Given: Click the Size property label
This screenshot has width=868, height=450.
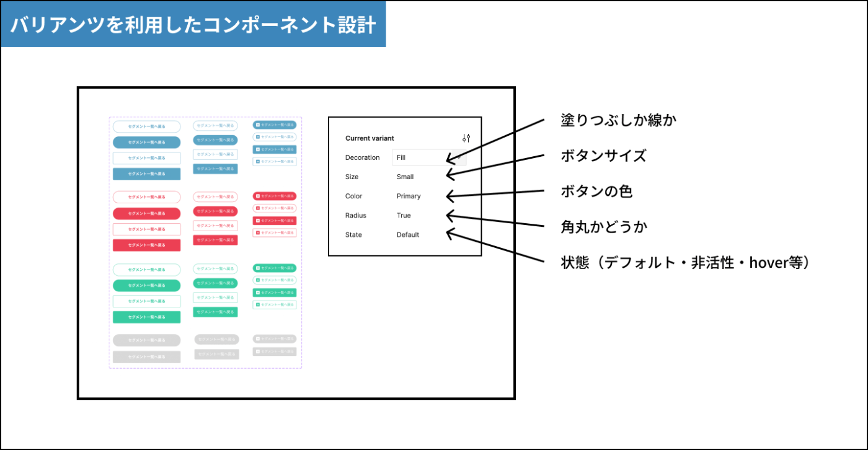Looking at the screenshot, I should (x=352, y=177).
